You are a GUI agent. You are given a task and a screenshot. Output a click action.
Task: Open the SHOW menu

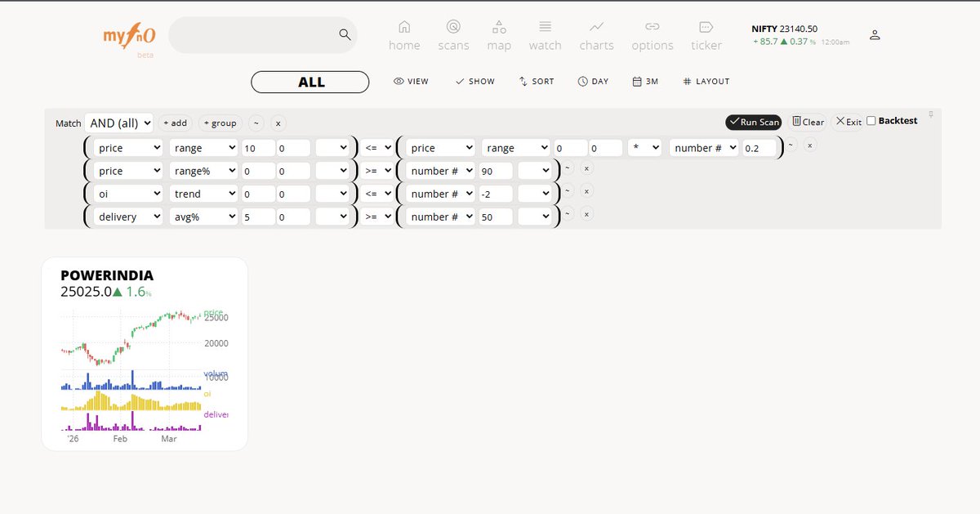click(x=474, y=82)
